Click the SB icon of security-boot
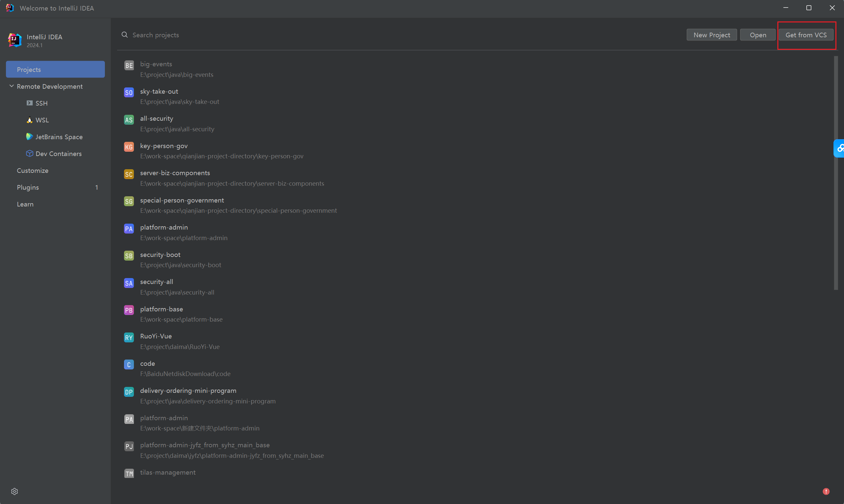This screenshot has width=844, height=504. [129, 256]
